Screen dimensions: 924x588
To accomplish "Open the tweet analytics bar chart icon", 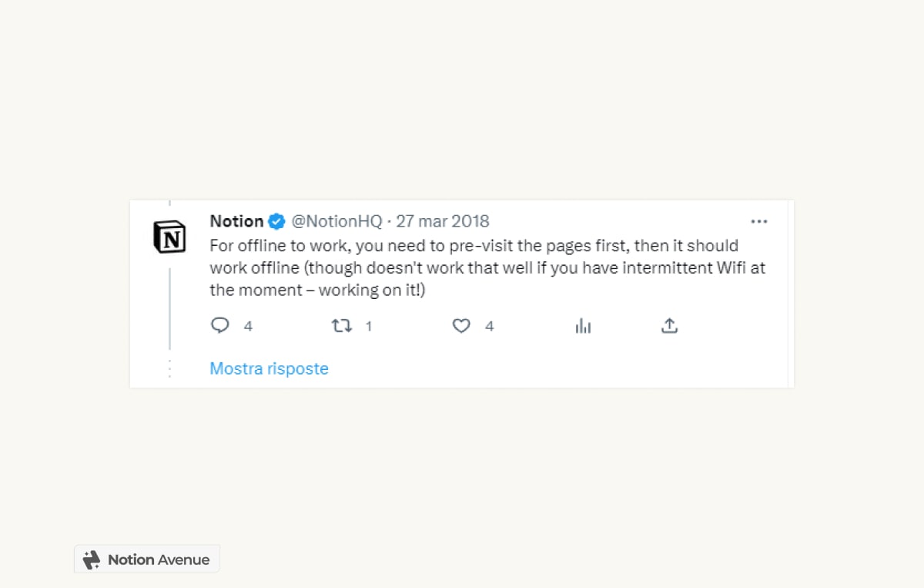I will [583, 326].
